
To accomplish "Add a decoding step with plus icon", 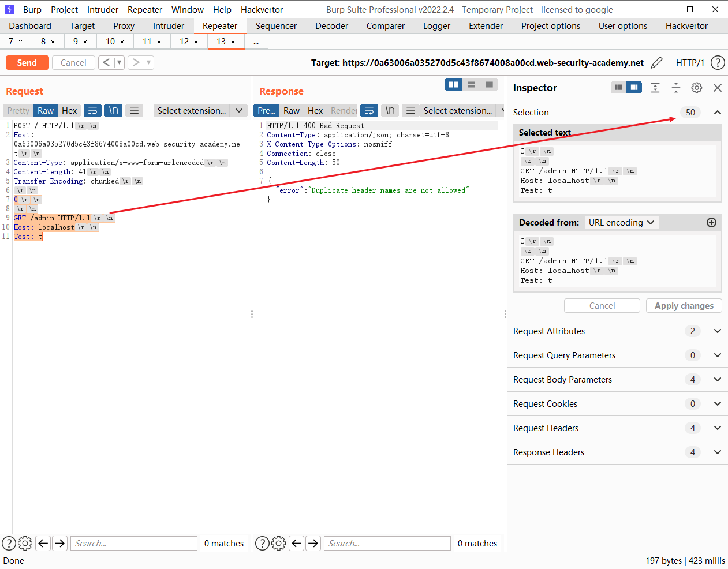I will [711, 223].
